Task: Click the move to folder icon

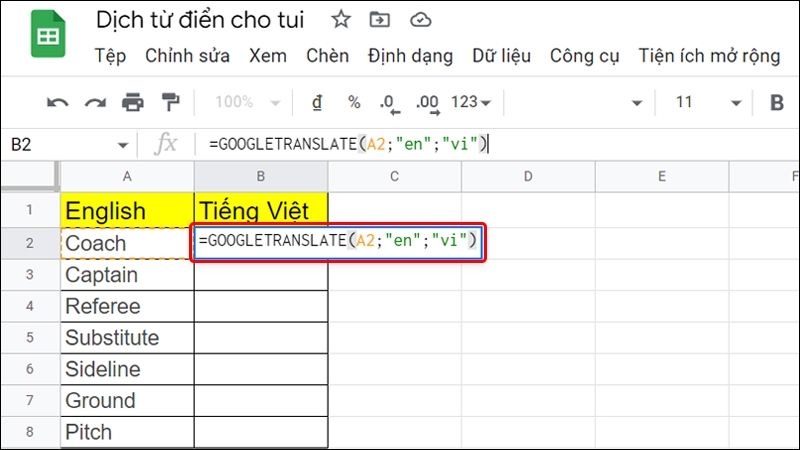Action: 379,20
